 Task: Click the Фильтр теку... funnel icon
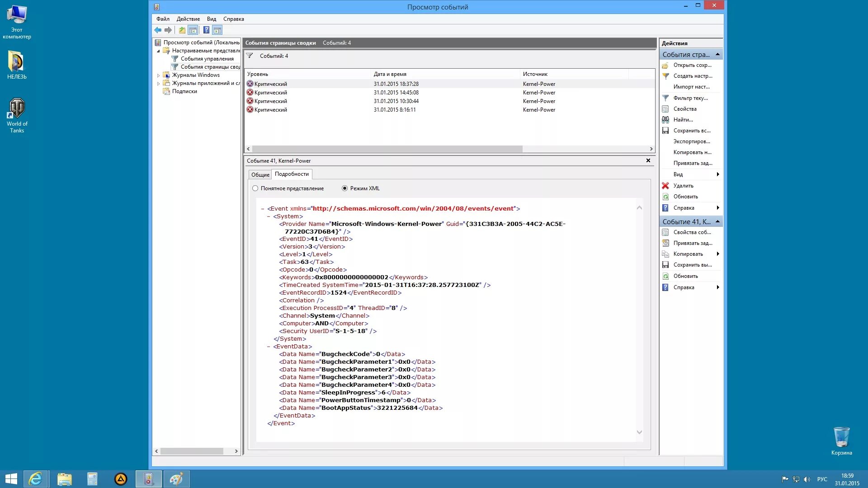point(665,98)
